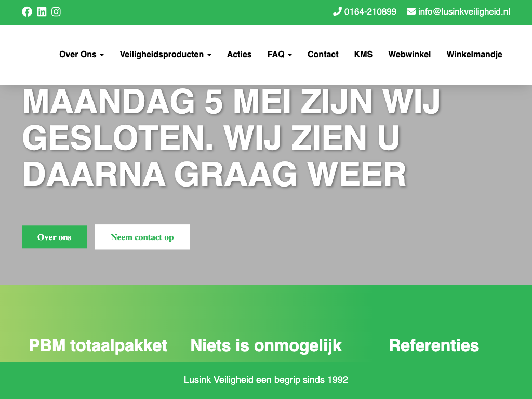Open the Facebook social icon
532x399 pixels.
(27, 11)
